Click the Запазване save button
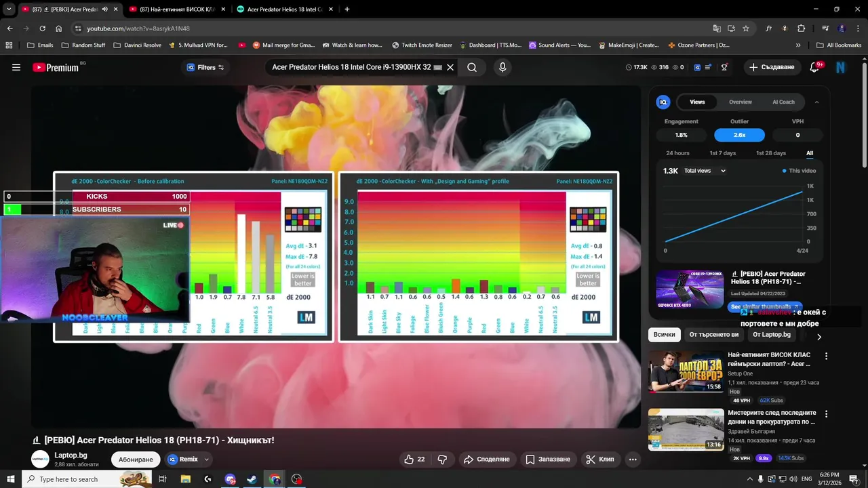 [x=548, y=459]
